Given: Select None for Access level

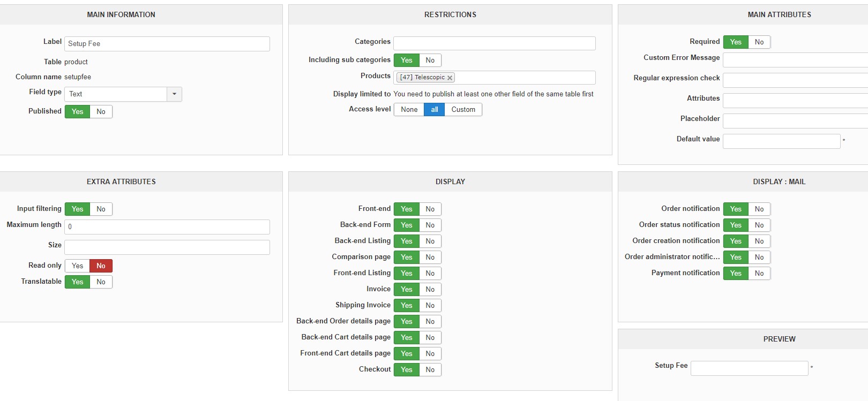Looking at the screenshot, I should tap(409, 109).
